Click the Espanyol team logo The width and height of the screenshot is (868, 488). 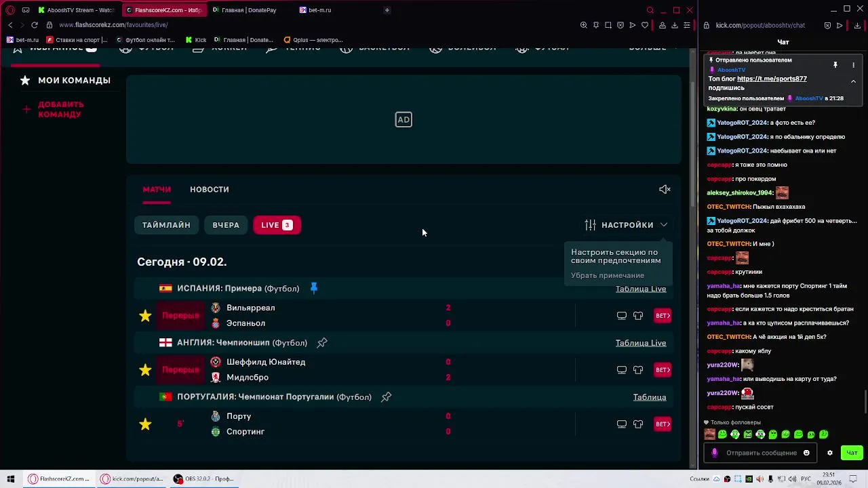216,323
